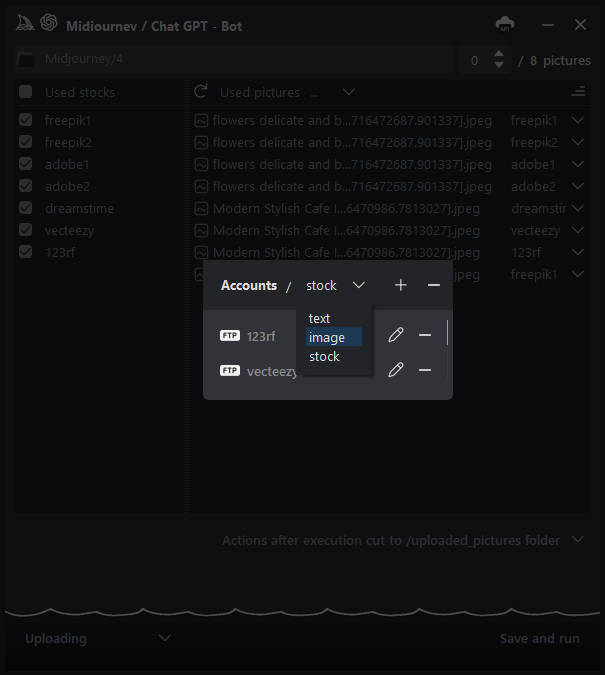The height and width of the screenshot is (675, 605).
Task: Delete the 123rf account minus icon
Action: pyautogui.click(x=425, y=335)
